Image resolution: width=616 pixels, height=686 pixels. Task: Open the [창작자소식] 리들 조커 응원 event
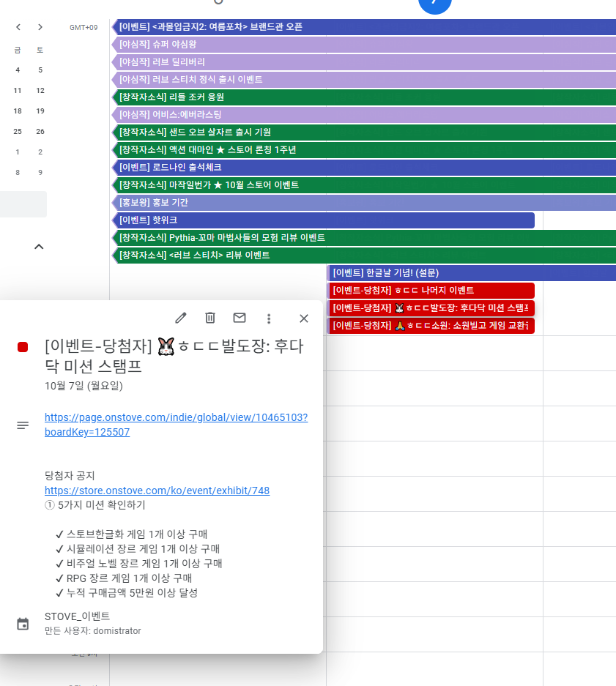(363, 97)
